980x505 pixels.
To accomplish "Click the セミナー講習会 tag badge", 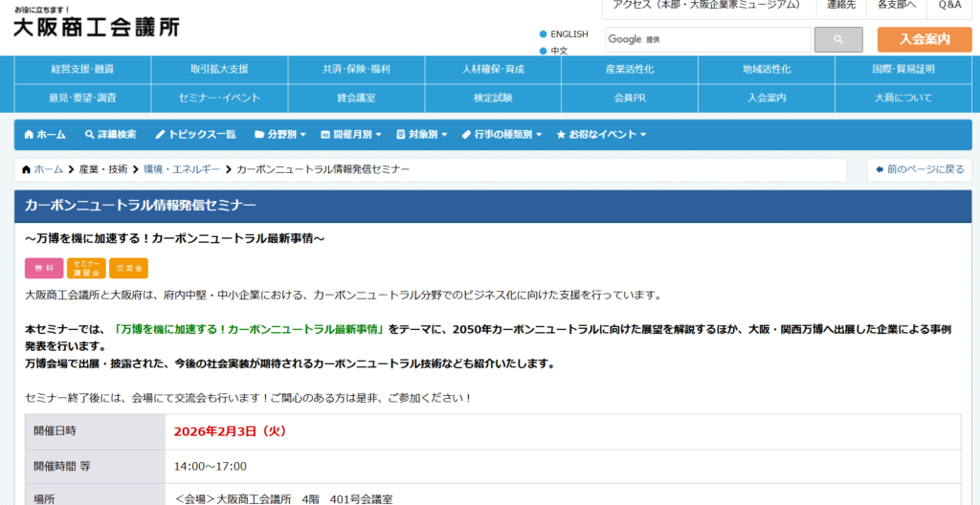I will 86,269.
